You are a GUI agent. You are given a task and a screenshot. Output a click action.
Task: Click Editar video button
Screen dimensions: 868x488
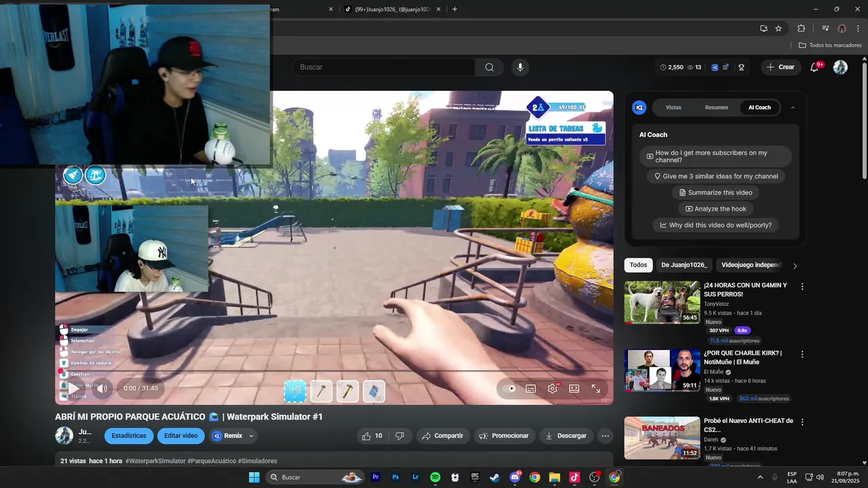point(181,436)
